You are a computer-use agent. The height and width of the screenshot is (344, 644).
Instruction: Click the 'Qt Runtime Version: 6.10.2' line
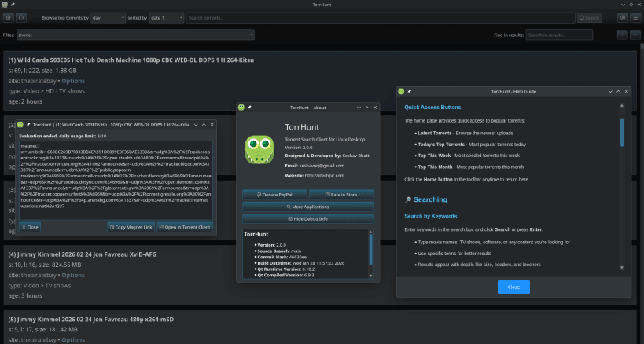tap(286, 269)
